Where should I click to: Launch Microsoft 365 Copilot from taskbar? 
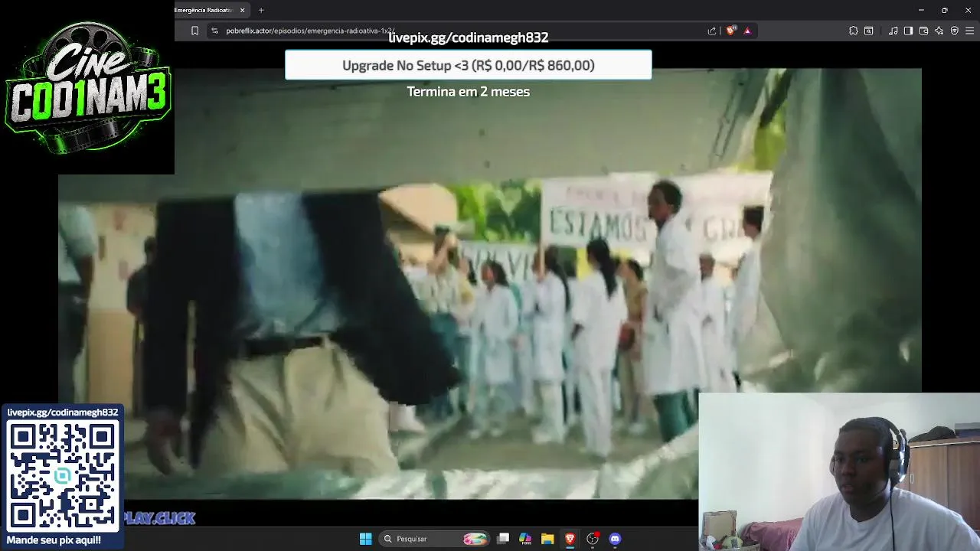[525, 539]
